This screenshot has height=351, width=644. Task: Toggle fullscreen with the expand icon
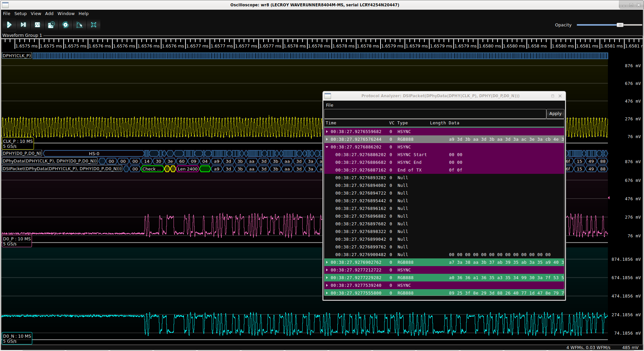(94, 25)
